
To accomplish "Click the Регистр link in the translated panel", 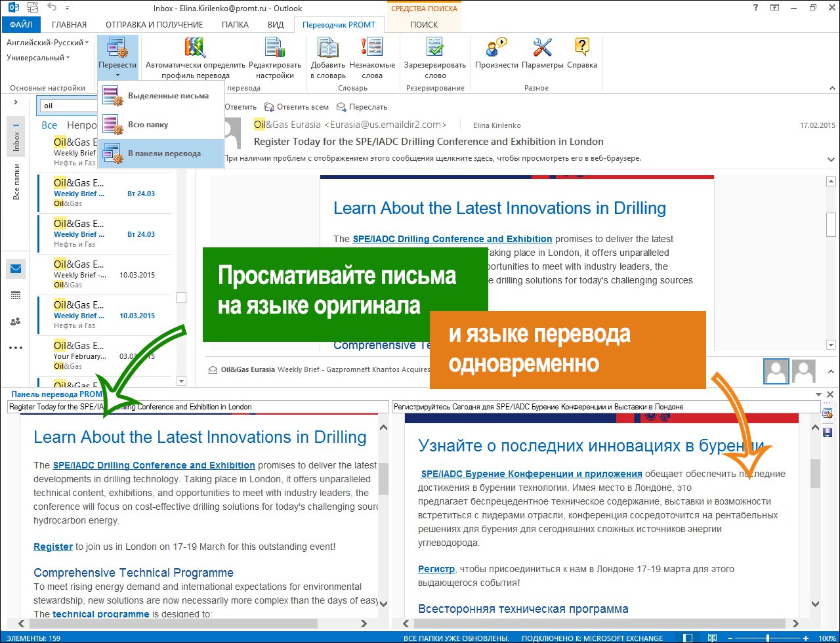I will [436, 569].
